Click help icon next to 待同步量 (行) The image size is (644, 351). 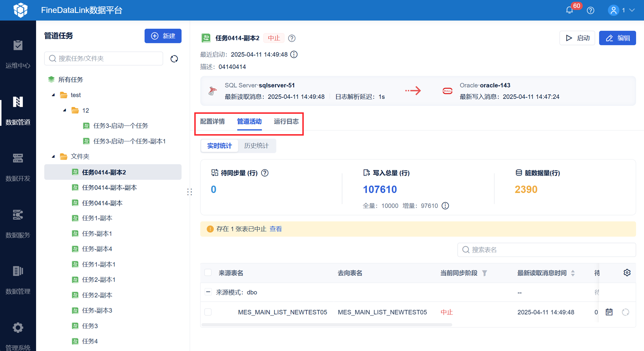265,173
